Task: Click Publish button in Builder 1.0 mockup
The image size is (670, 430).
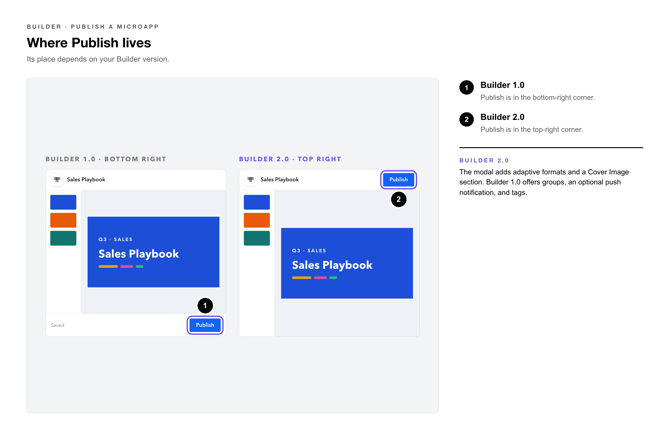Action: (205, 325)
